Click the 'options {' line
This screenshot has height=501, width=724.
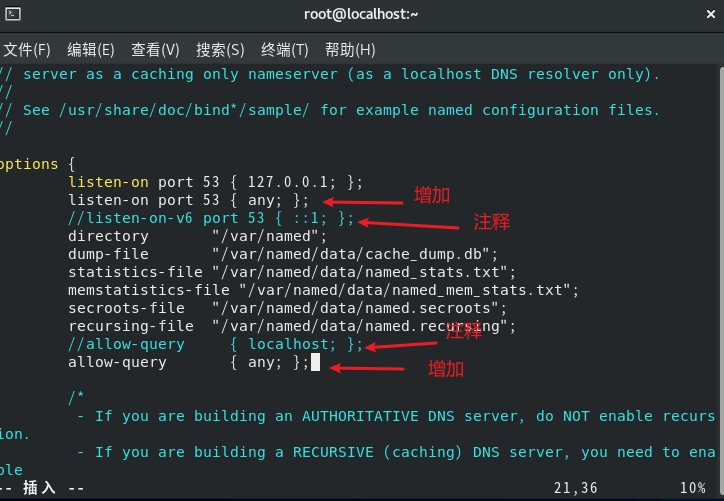click(x=37, y=164)
